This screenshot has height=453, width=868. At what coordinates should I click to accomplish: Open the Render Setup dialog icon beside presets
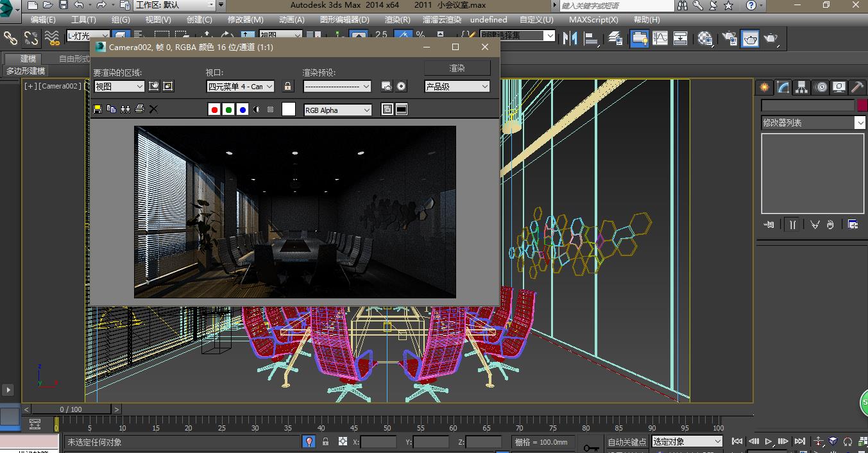click(387, 87)
